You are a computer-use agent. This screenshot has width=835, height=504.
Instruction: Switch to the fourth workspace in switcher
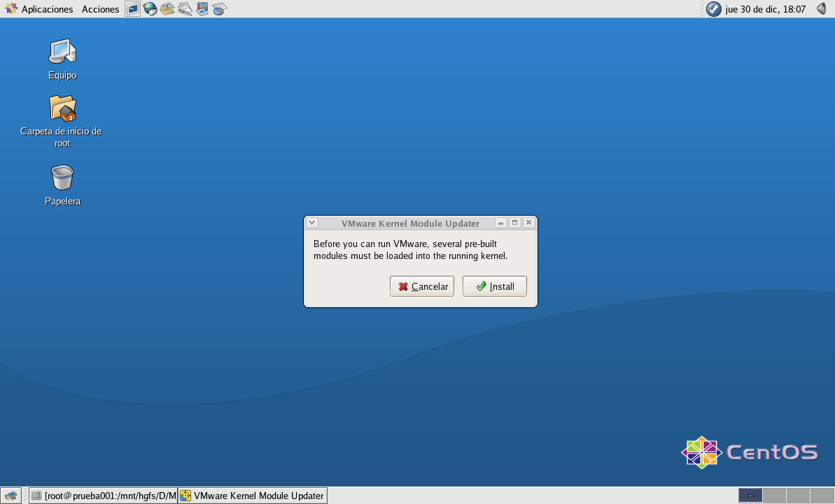(x=822, y=496)
